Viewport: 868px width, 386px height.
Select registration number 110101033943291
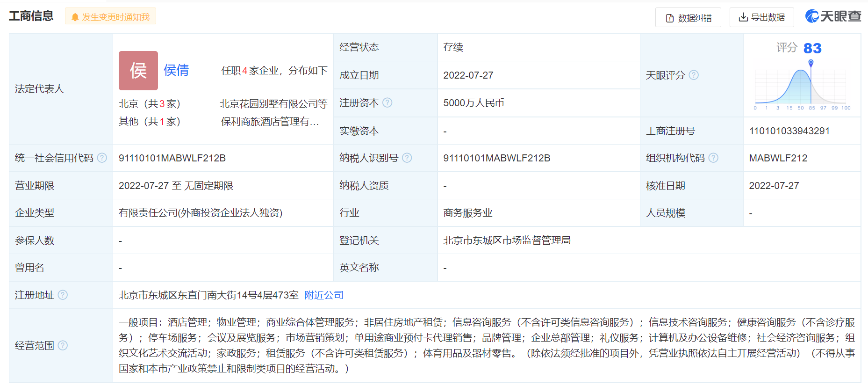pyautogui.click(x=789, y=131)
